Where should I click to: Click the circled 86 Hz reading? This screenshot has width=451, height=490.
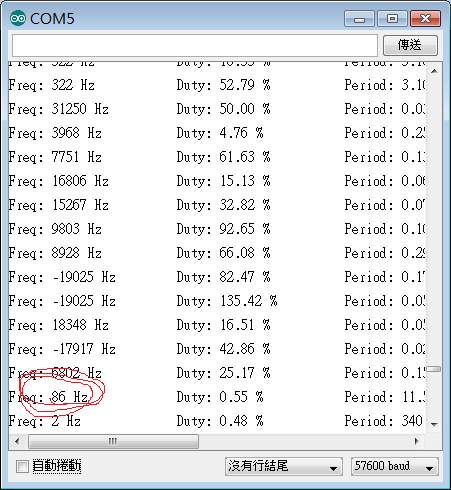[69, 397]
